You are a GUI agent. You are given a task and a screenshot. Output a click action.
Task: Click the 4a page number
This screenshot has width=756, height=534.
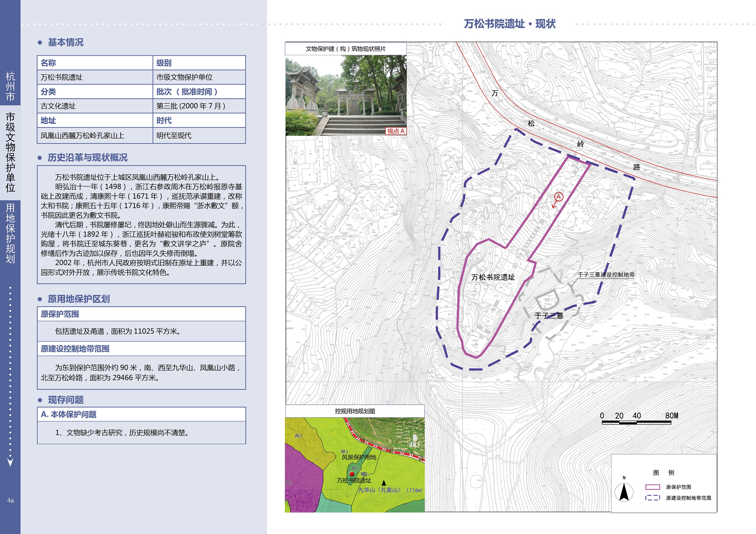coord(10,501)
